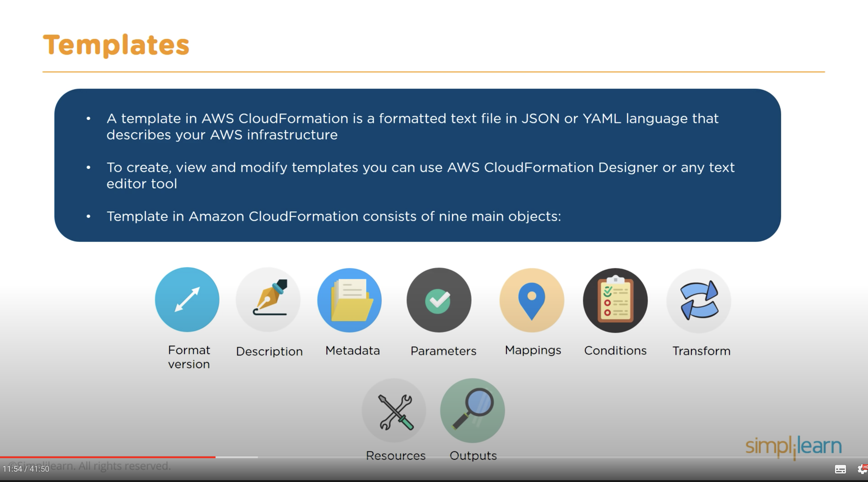Click the Templates slide heading
The width and height of the screenshot is (868, 482).
116,45
